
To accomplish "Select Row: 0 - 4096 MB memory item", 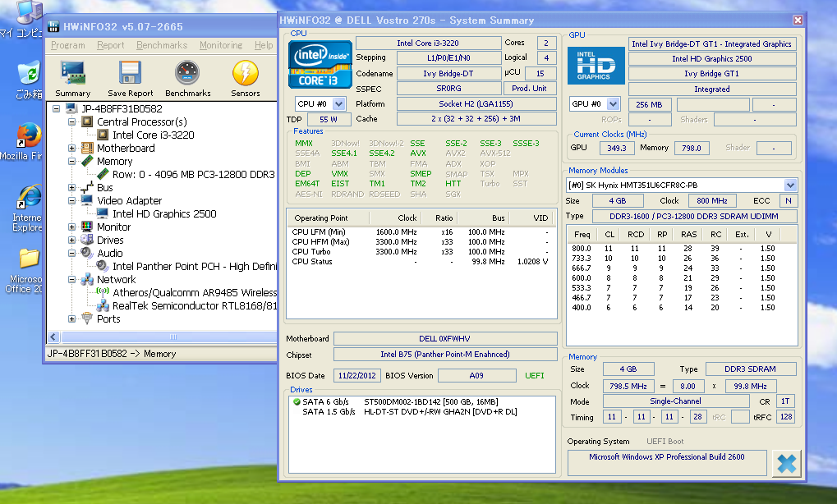I will point(193,174).
